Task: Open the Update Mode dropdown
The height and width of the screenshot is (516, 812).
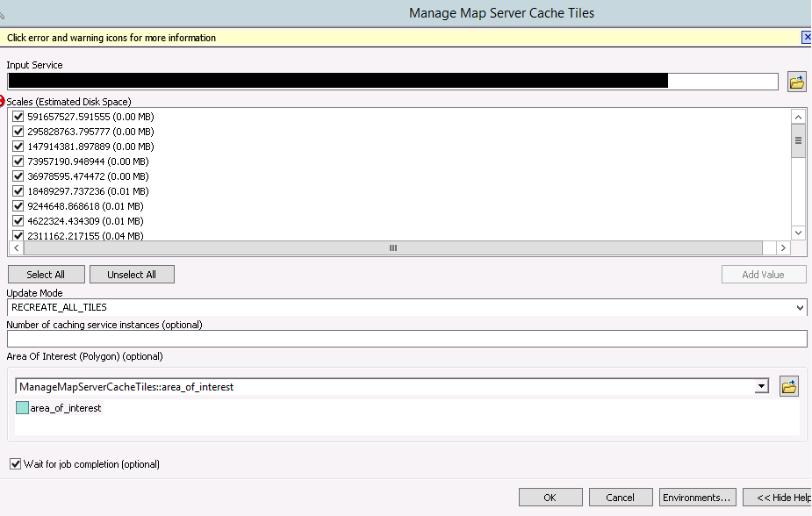Action: pyautogui.click(x=799, y=308)
